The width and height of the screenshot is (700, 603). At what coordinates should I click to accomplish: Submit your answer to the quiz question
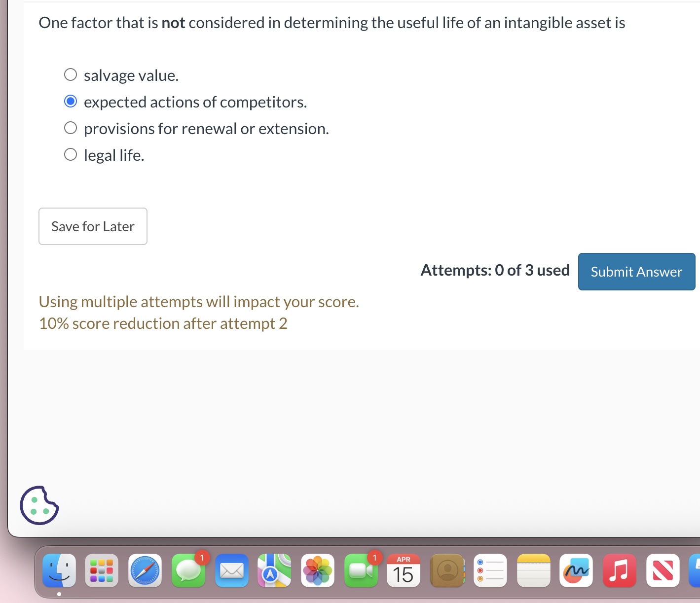point(636,271)
